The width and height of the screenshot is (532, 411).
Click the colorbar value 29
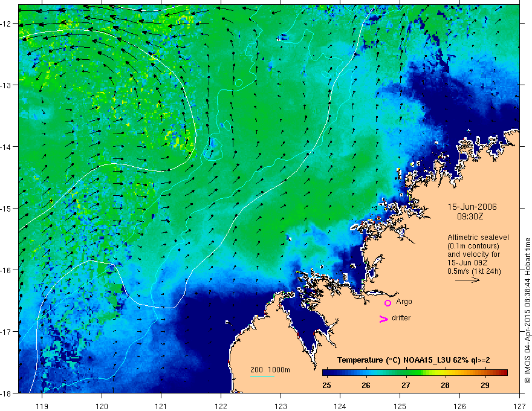485,385
